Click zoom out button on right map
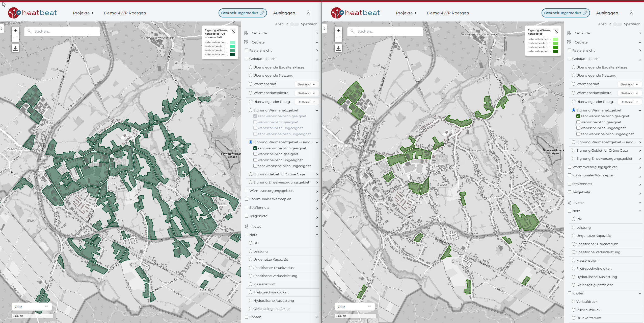644x323 pixels. point(338,38)
